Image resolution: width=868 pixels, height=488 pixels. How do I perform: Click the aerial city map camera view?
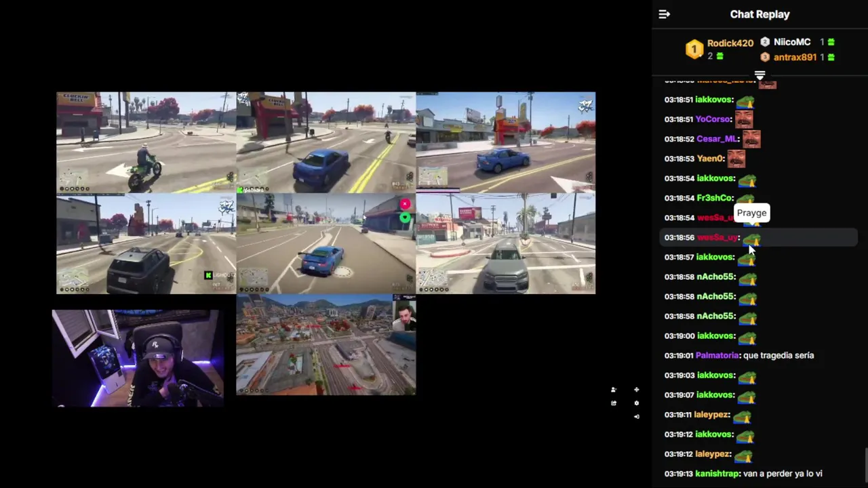click(325, 344)
